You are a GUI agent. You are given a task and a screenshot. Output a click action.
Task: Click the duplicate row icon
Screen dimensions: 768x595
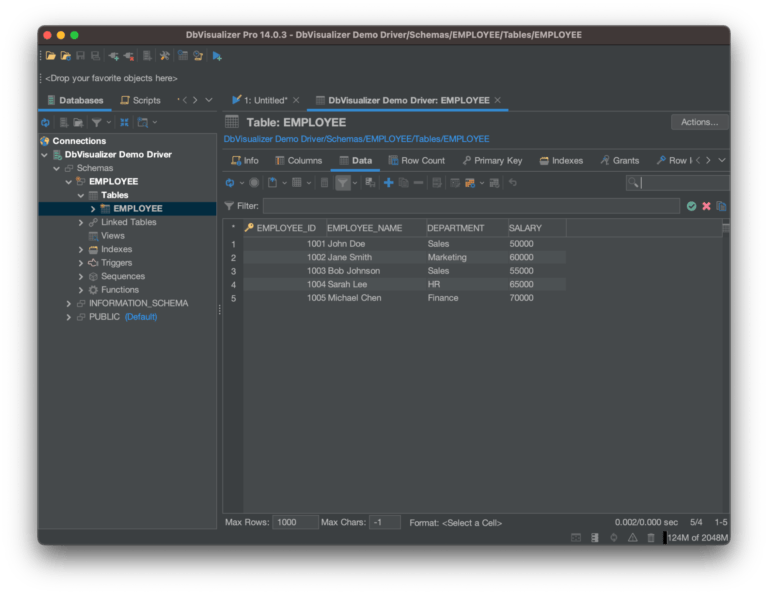404,183
